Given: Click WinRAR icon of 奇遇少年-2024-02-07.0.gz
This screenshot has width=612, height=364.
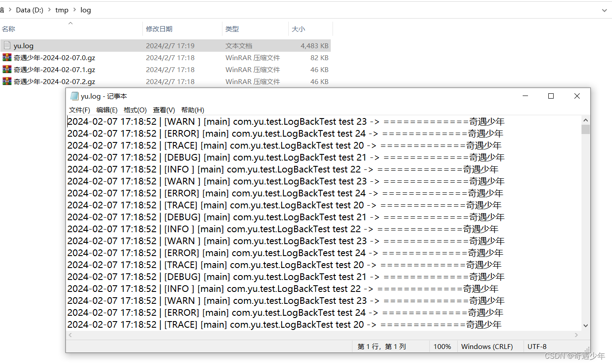Looking at the screenshot, I should click(x=7, y=57).
